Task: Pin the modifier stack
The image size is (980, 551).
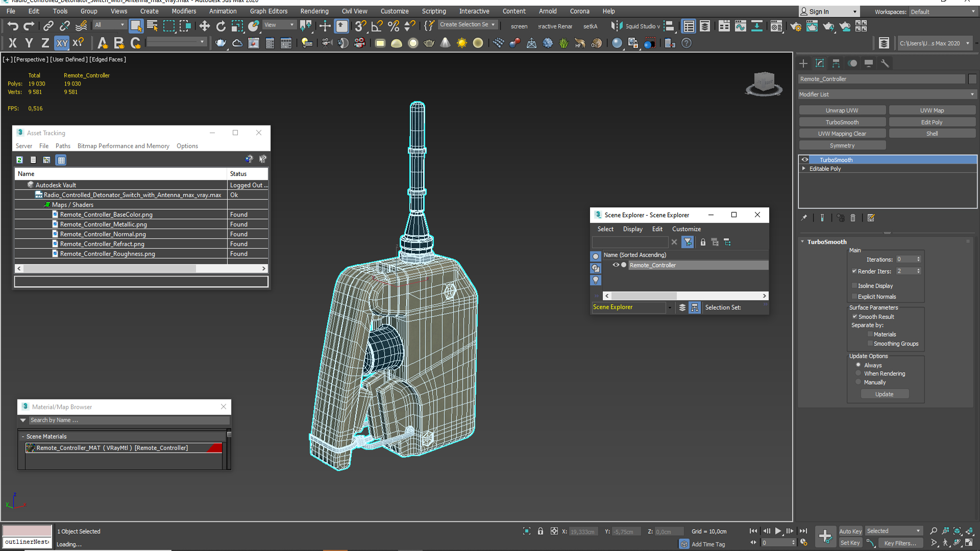Action: pos(804,218)
